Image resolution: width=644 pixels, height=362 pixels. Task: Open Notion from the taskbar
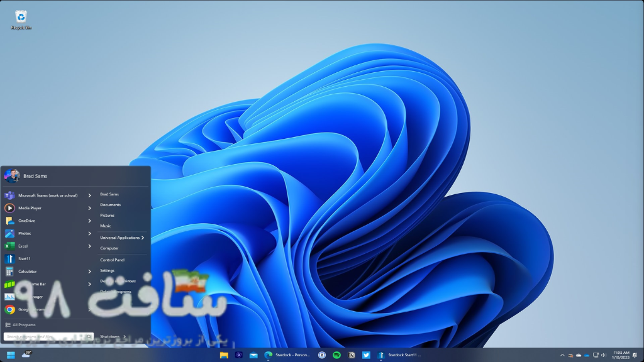pyautogui.click(x=352, y=355)
